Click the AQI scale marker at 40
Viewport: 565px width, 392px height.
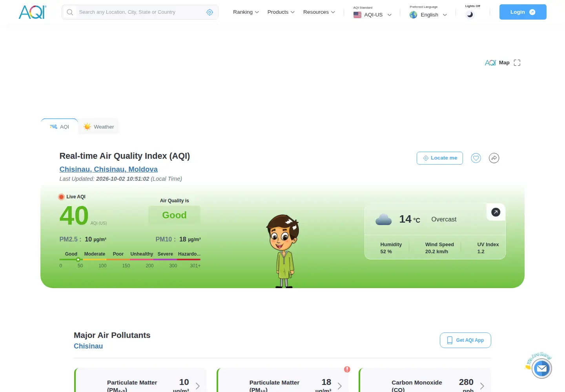click(x=78, y=260)
